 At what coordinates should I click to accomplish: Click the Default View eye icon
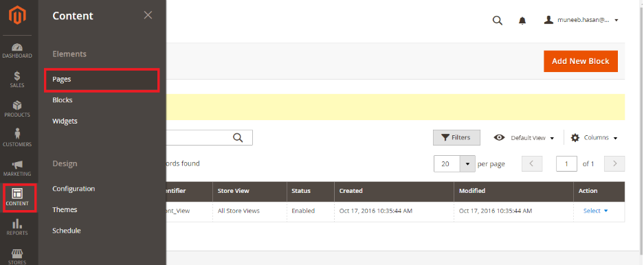pyautogui.click(x=499, y=137)
